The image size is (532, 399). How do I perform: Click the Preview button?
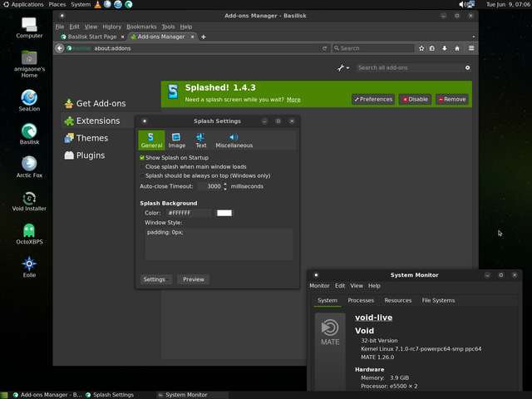pyautogui.click(x=194, y=279)
